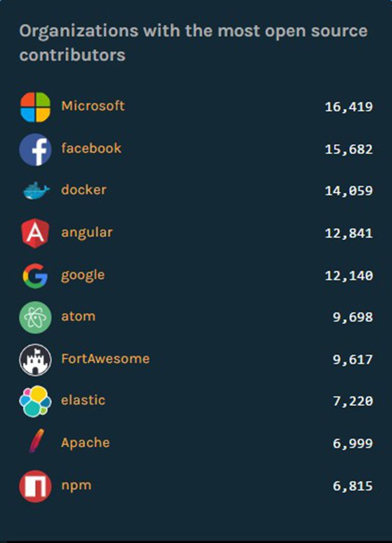The image size is (392, 543).
Task: Go to the FortAwesome link
Action: pyautogui.click(x=106, y=359)
